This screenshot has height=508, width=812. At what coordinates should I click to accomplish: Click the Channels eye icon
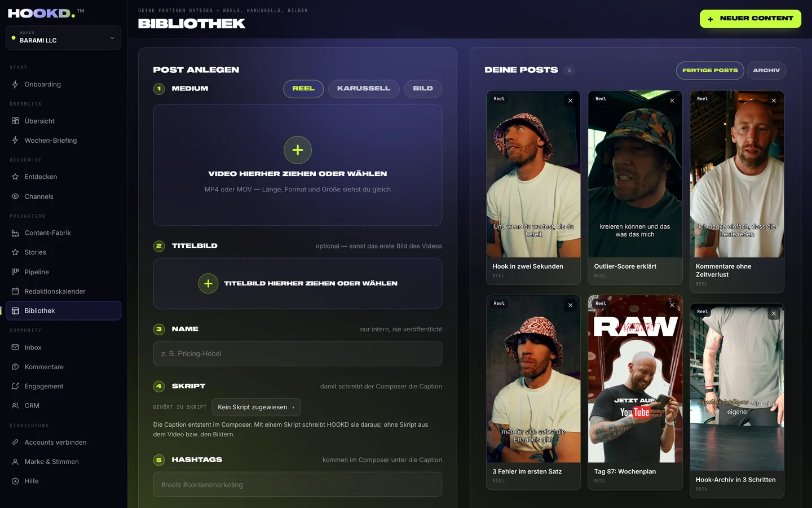(x=15, y=196)
